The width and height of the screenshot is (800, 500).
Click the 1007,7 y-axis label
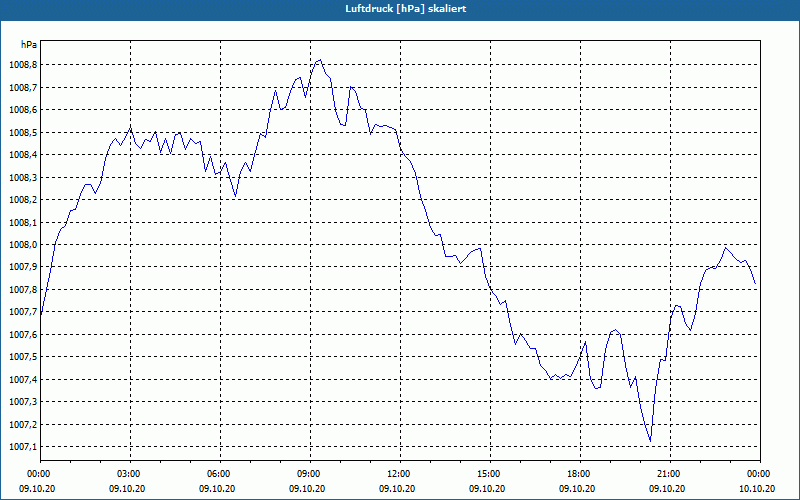23,312
